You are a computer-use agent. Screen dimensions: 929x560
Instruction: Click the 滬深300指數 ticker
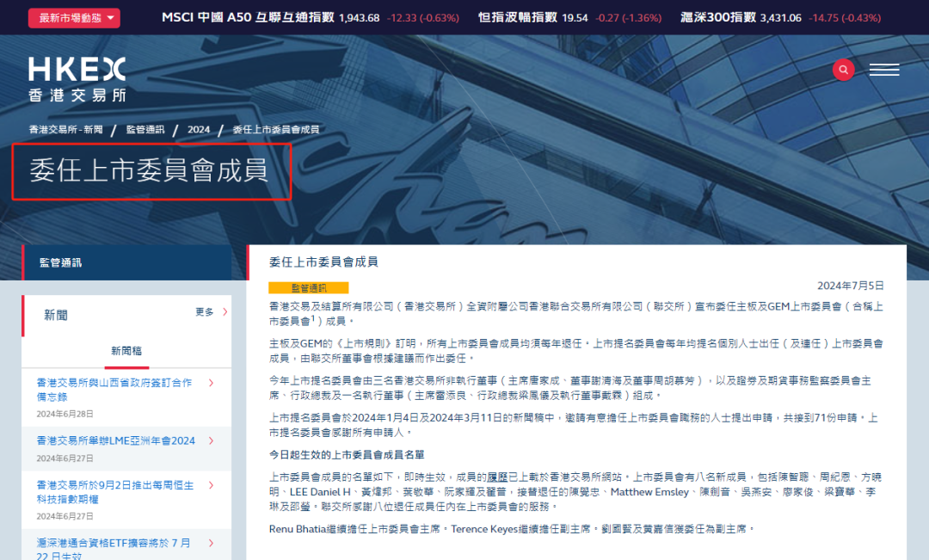[x=780, y=18]
